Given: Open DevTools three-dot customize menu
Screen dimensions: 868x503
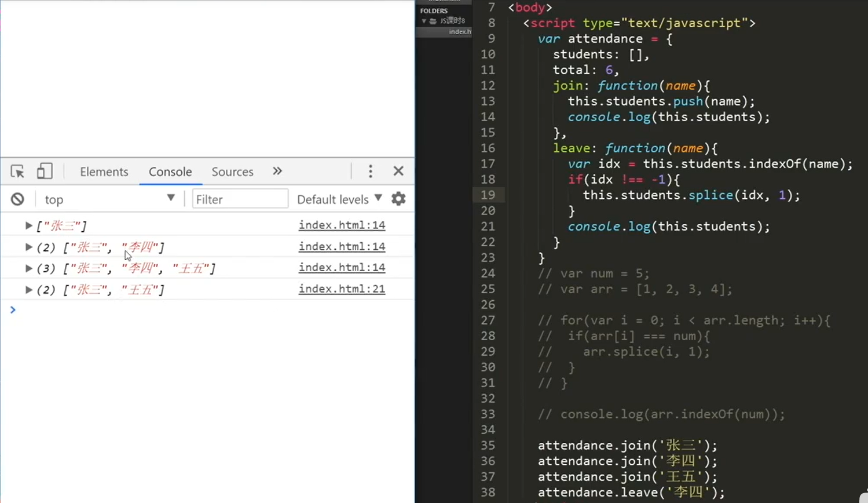Looking at the screenshot, I should tap(371, 171).
